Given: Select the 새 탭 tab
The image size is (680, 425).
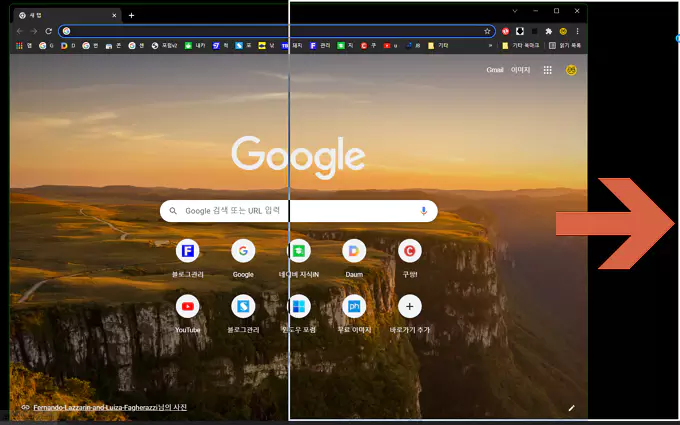Looking at the screenshot, I should click(67, 16).
